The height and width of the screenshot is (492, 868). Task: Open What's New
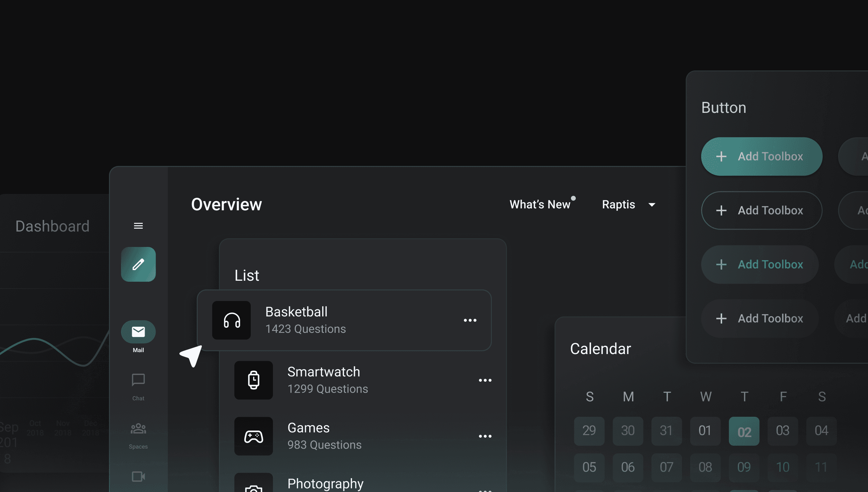pyautogui.click(x=540, y=205)
